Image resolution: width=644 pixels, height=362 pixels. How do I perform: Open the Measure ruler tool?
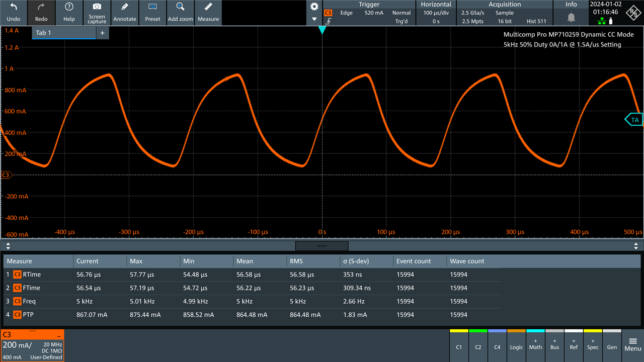click(208, 7)
